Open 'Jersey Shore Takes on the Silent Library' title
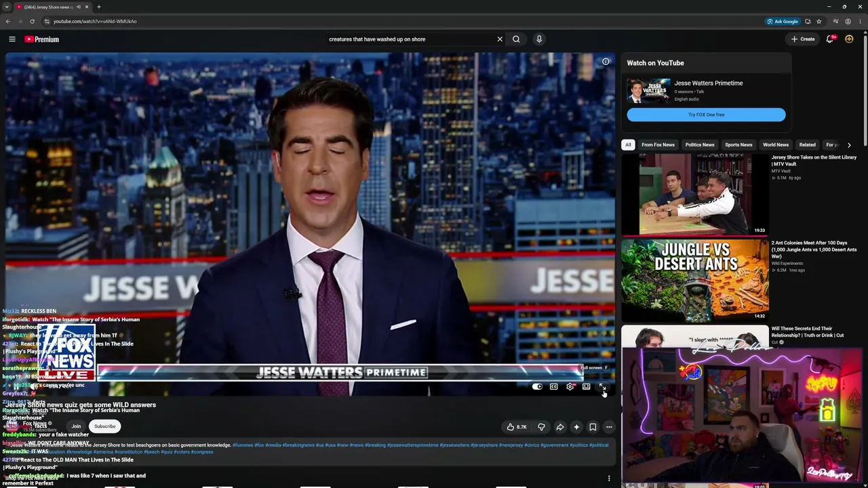The width and height of the screenshot is (868, 488). (814, 161)
